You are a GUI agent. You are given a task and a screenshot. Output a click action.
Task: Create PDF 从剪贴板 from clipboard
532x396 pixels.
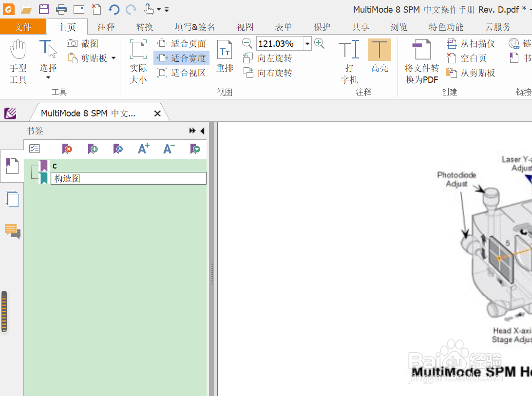[x=471, y=73]
